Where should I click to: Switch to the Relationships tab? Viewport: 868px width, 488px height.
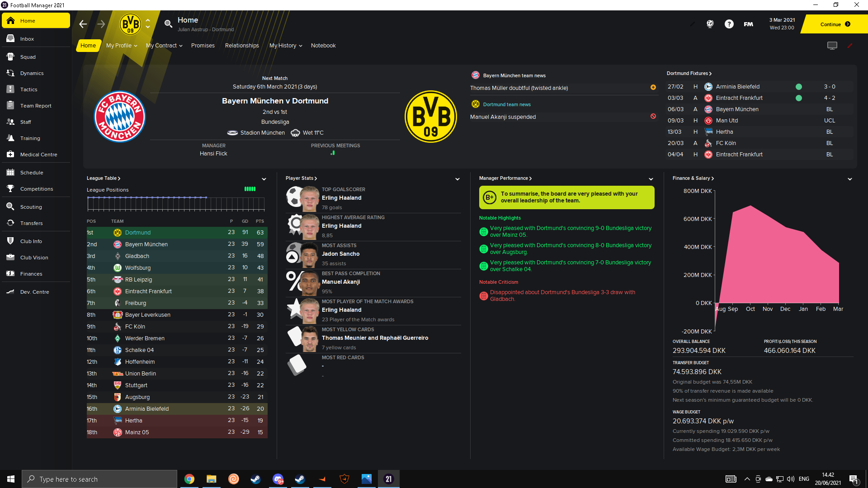tap(242, 46)
